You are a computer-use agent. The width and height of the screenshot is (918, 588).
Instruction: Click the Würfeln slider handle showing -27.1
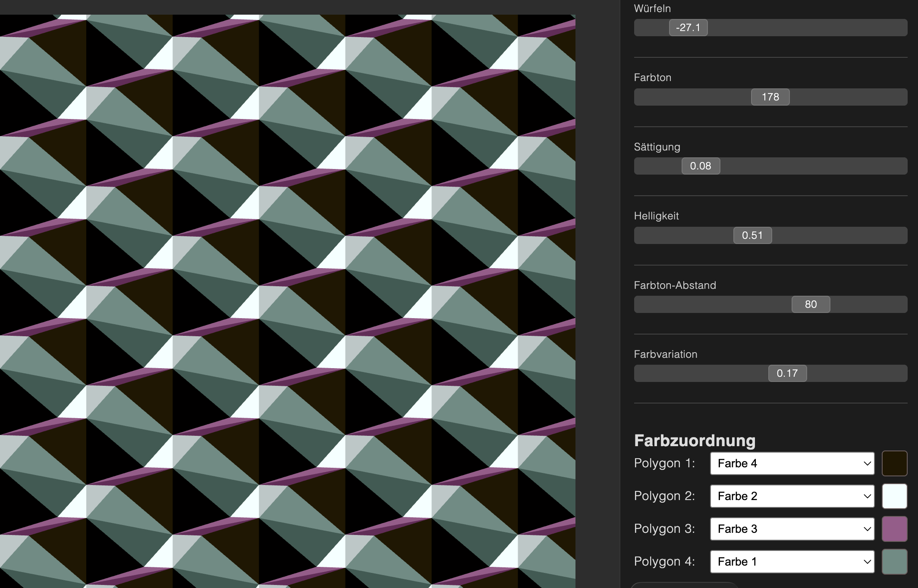click(688, 28)
